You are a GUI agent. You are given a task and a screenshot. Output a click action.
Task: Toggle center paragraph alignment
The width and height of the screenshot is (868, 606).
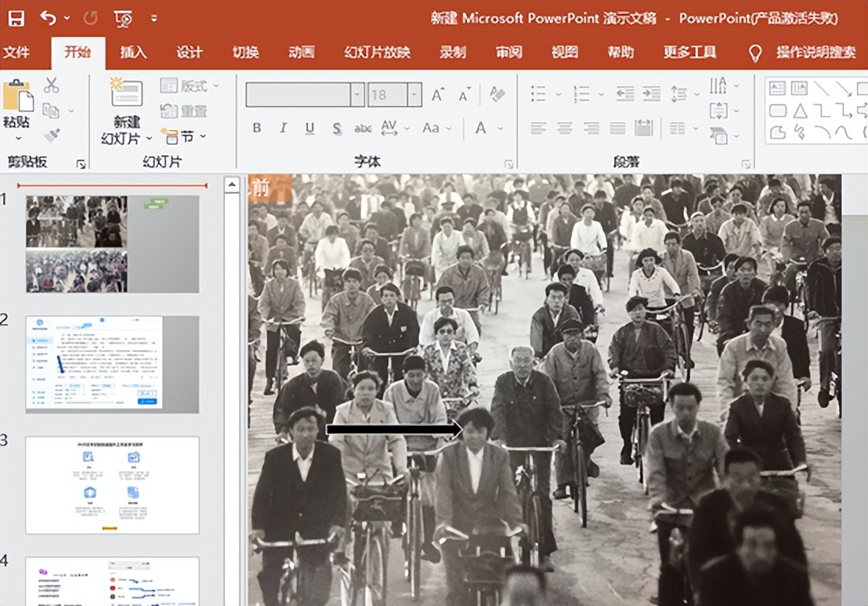click(x=565, y=129)
